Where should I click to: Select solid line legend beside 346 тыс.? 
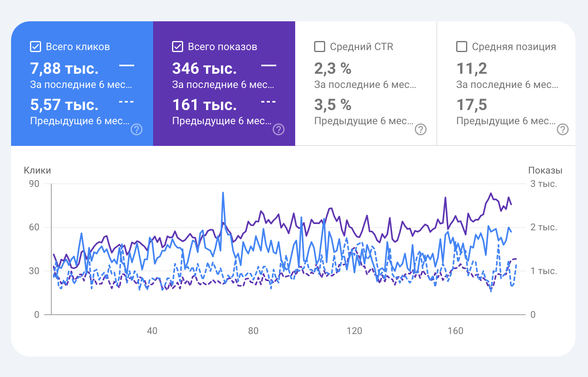tap(269, 65)
